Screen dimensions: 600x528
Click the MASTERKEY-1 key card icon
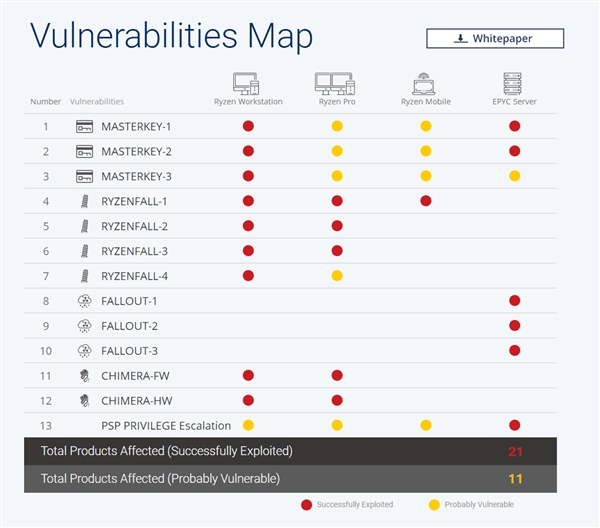click(x=84, y=127)
